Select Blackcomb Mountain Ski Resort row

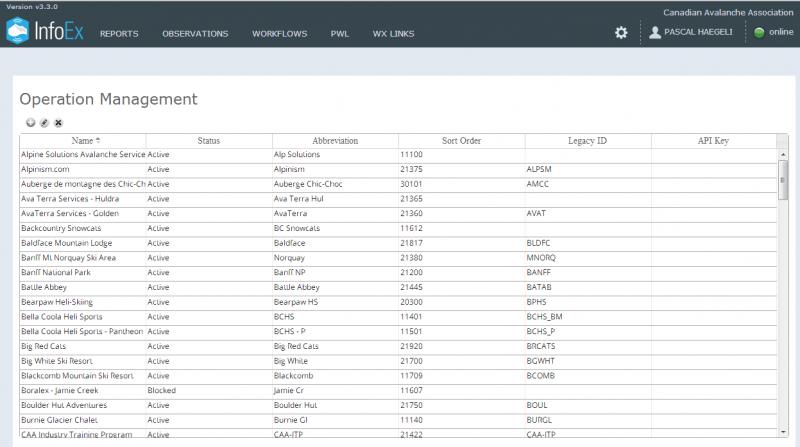398,376
